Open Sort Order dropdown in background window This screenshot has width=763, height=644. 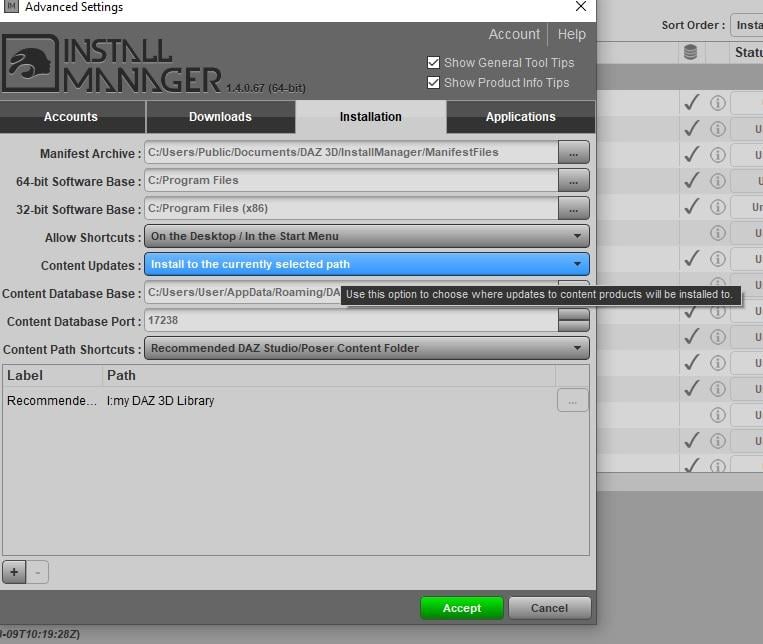(747, 25)
